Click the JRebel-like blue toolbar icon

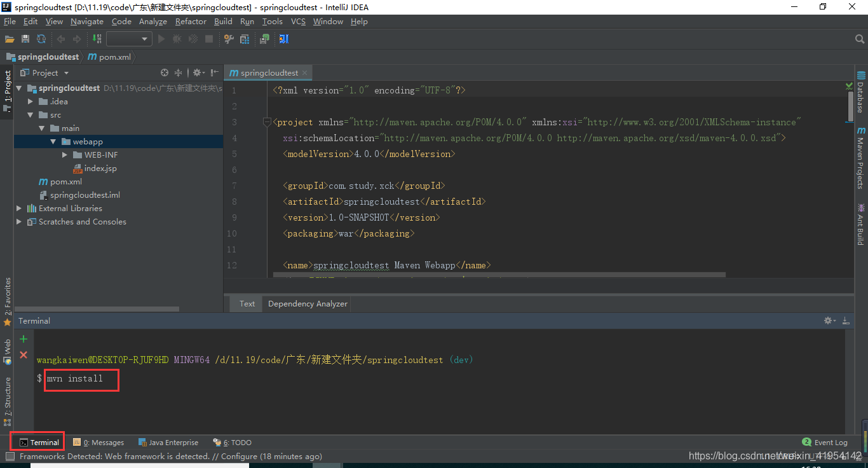click(283, 39)
